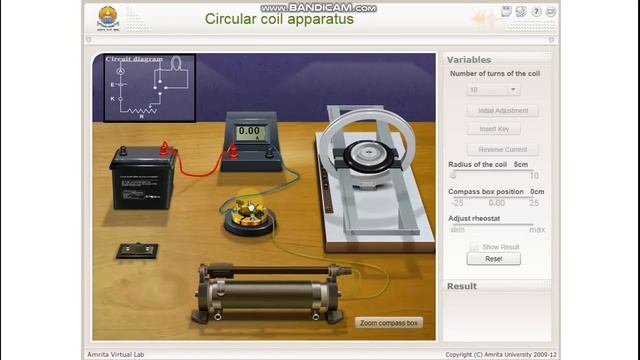
Task: Click the small gear icon below header right
Action: (x=551, y=40)
